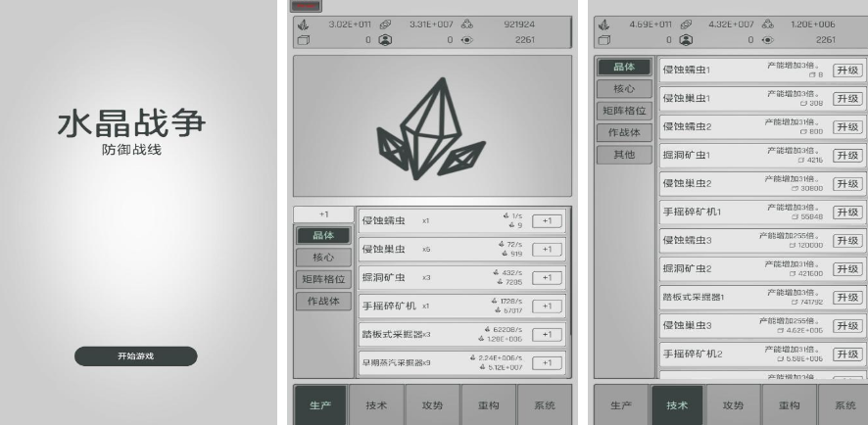Open 攻势 tab in tech screen bottom bar
This screenshot has width=868, height=425.
pos(733,405)
